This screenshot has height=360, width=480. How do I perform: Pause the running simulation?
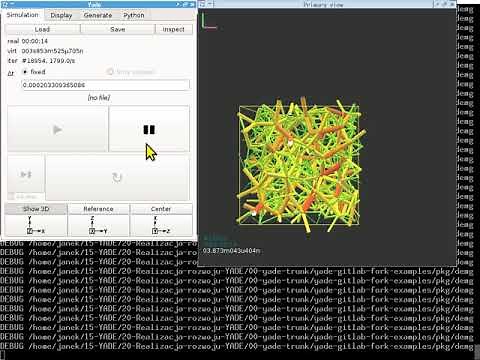coord(149,129)
